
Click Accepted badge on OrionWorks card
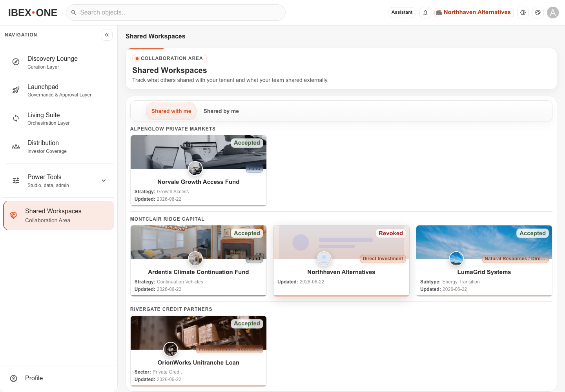[247, 323]
